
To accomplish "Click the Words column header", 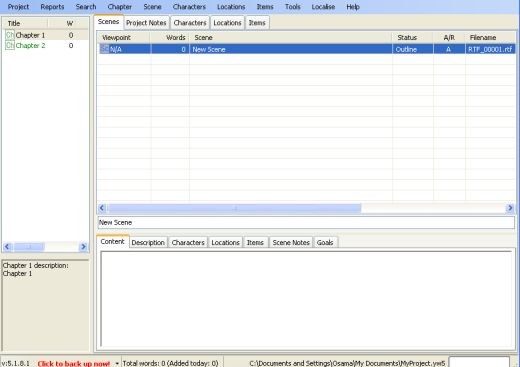I will pos(170,37).
